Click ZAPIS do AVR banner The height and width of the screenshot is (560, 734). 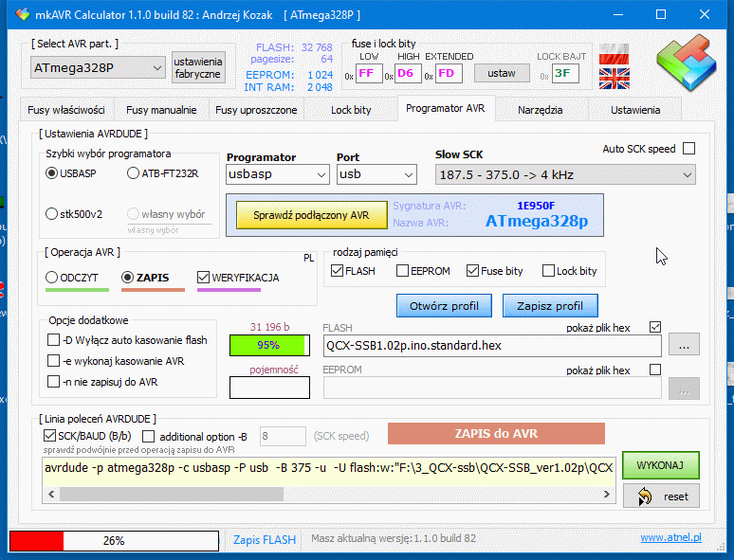[x=496, y=434]
